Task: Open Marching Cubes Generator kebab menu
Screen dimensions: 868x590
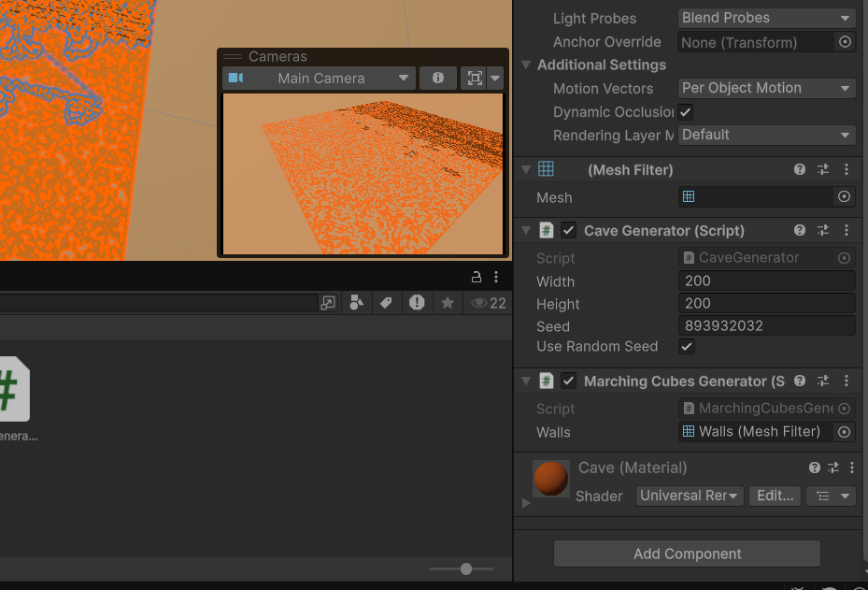Action: [x=847, y=381]
